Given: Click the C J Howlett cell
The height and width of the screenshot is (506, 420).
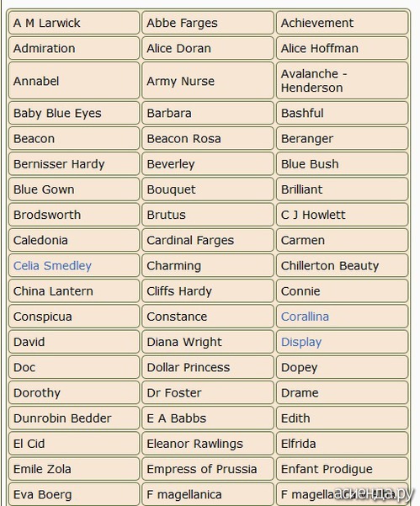Looking at the screenshot, I should [342, 215].
